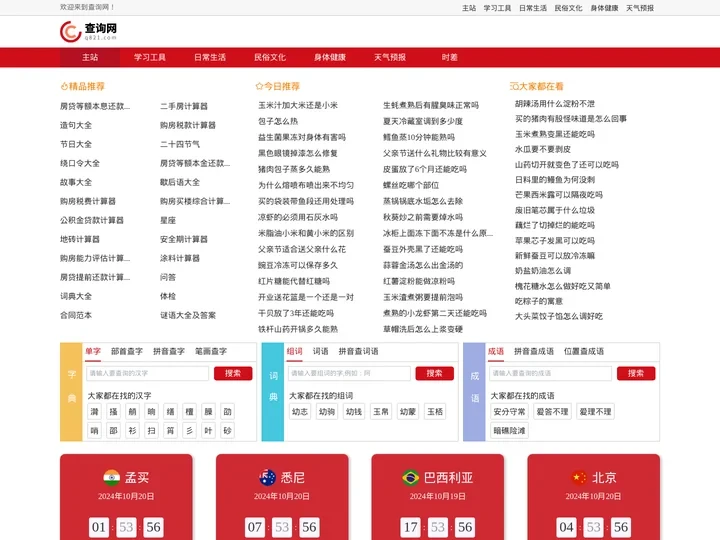720x540 pixels.
Task: Click the 查询网 logo
Action: point(88,31)
